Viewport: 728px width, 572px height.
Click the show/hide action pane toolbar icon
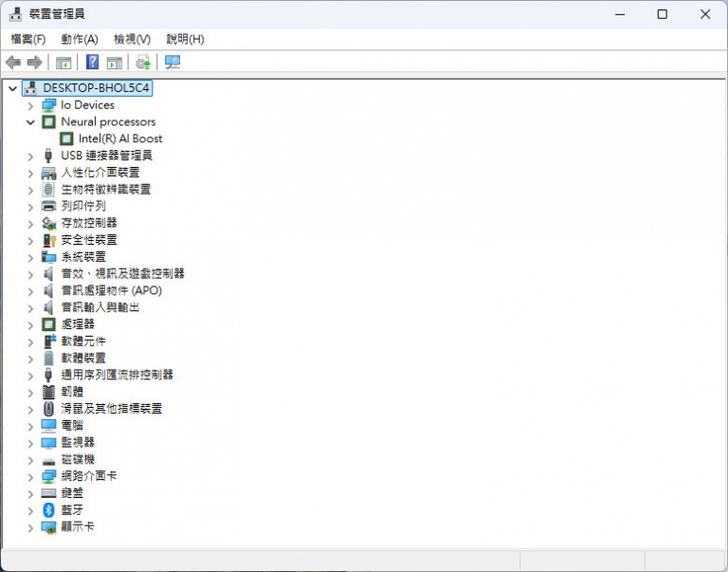click(114, 63)
